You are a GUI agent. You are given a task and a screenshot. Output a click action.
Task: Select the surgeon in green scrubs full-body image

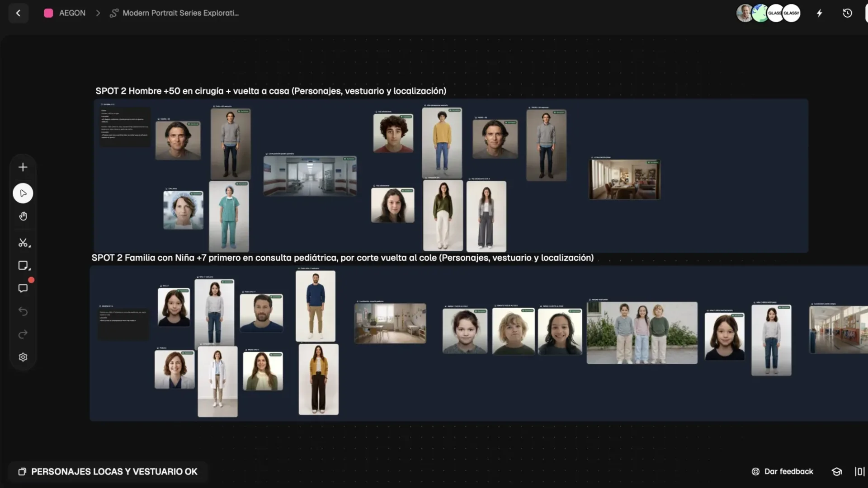coord(229,216)
